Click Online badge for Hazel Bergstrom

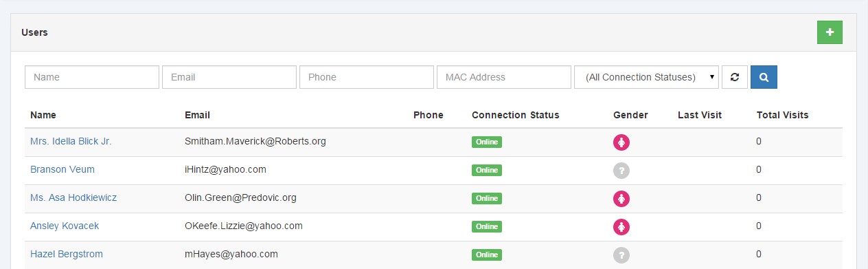click(487, 255)
